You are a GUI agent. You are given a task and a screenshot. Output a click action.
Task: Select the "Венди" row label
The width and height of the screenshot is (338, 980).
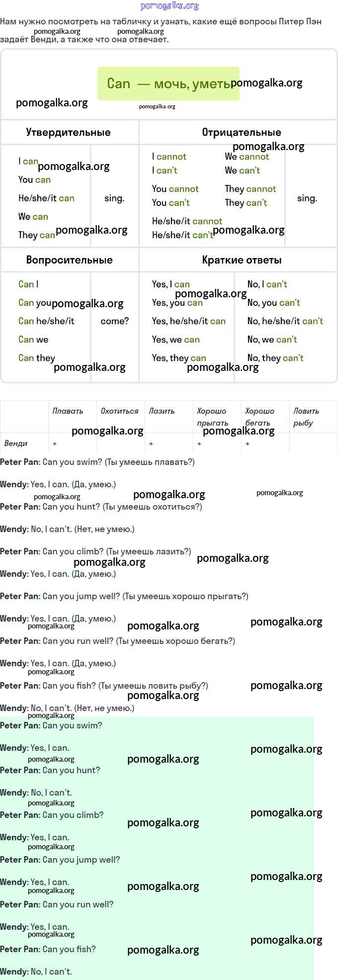point(15,444)
